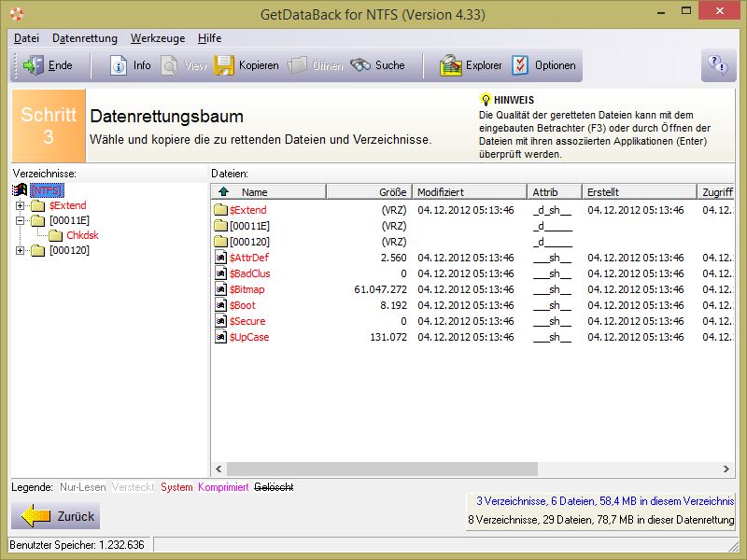The height and width of the screenshot is (560, 747).
Task: Open the Hilfe menu
Action: point(209,38)
